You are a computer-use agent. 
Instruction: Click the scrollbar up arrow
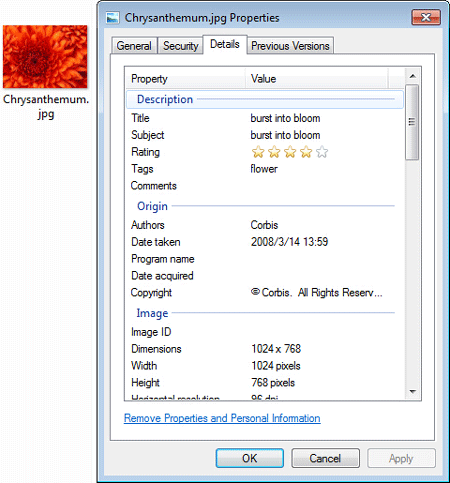point(413,76)
